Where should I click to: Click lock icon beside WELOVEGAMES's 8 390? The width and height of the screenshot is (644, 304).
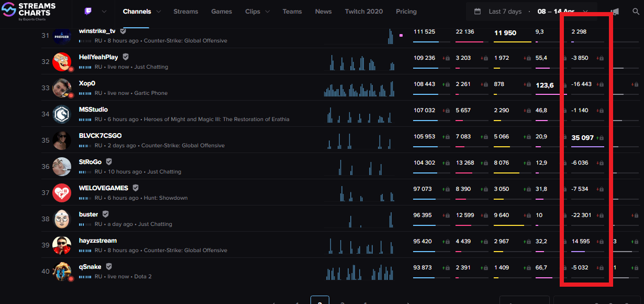pyautogui.click(x=485, y=189)
